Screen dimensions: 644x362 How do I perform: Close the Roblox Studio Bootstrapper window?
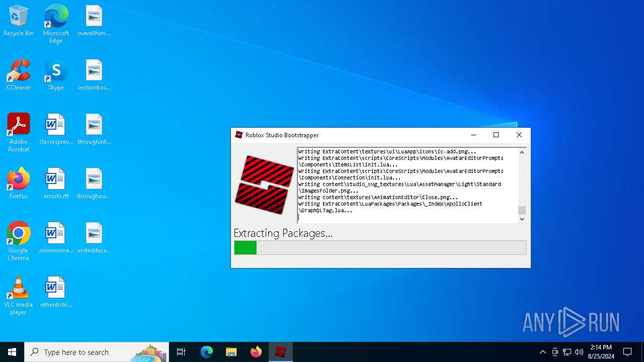coord(519,135)
